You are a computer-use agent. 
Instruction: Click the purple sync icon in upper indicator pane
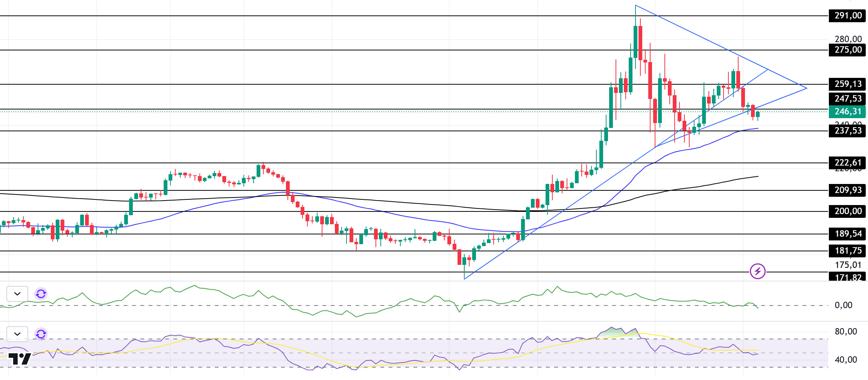click(x=41, y=293)
